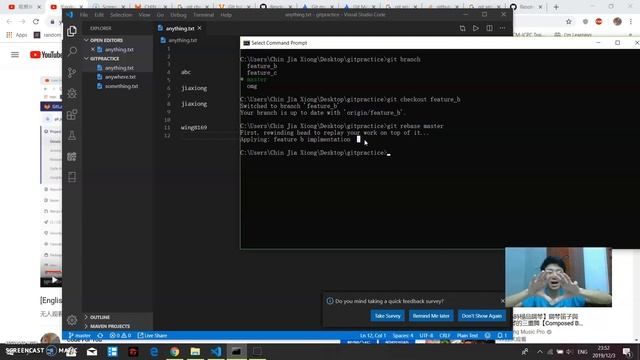
Task: Open the YouTube hamburger menu in browser
Action: [15, 55]
